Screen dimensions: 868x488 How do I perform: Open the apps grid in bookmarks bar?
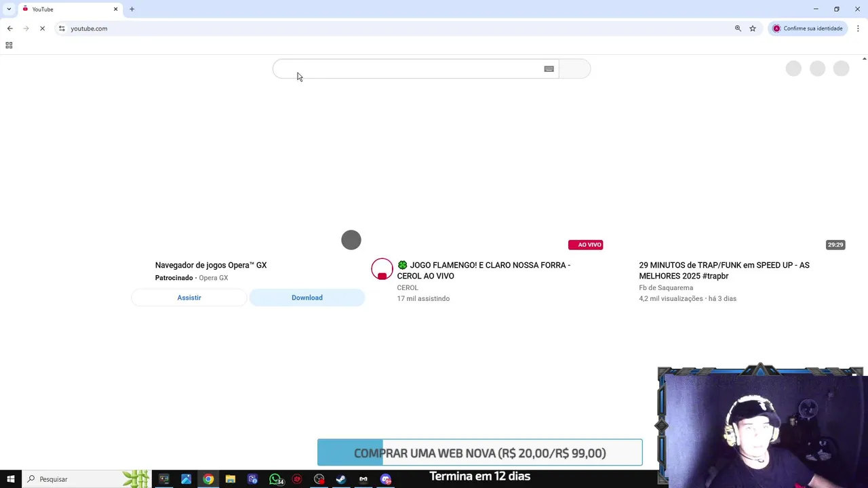tap(9, 45)
